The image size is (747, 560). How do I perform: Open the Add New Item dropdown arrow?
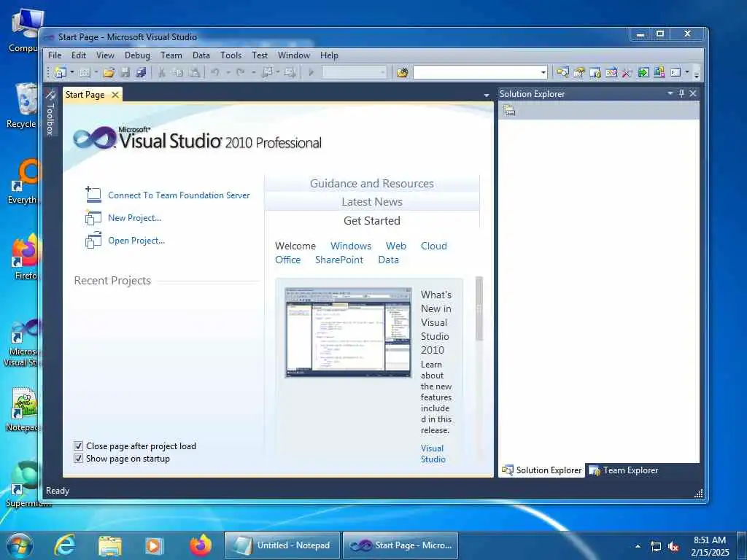click(x=96, y=72)
